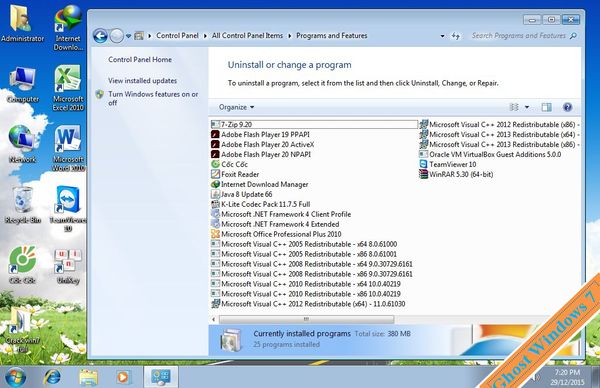Open Internet Download Manager desktop shortcut
Viewport: 600px width, 388px height.
(68, 28)
